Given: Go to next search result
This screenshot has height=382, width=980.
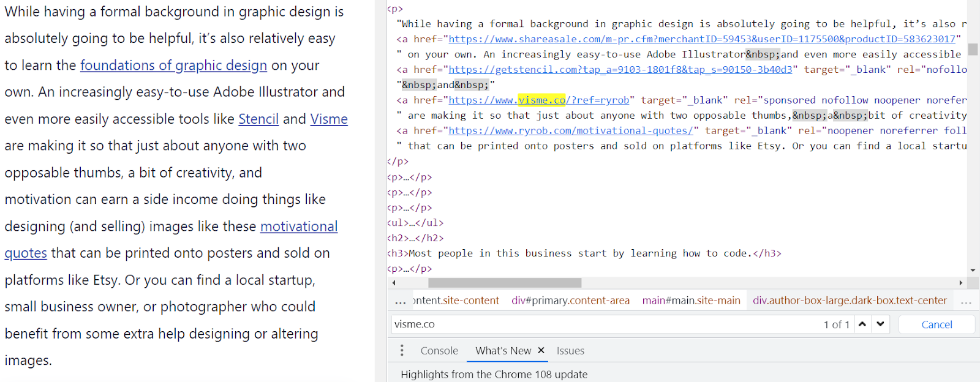Looking at the screenshot, I should point(880,324).
